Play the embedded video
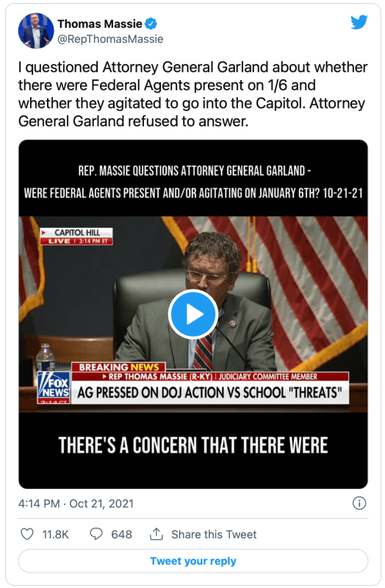This screenshot has height=588, width=385. 193,315
